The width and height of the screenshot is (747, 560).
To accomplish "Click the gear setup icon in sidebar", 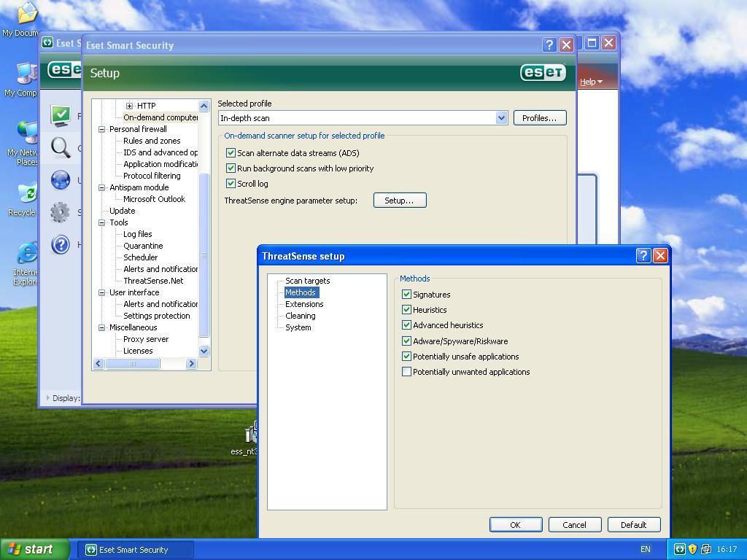I will pyautogui.click(x=61, y=212).
